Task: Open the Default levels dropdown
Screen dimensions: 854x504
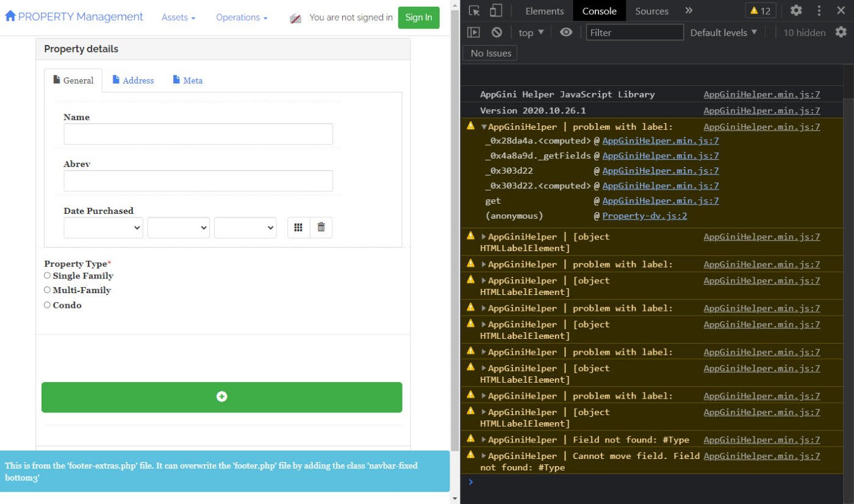Action: pos(723,32)
